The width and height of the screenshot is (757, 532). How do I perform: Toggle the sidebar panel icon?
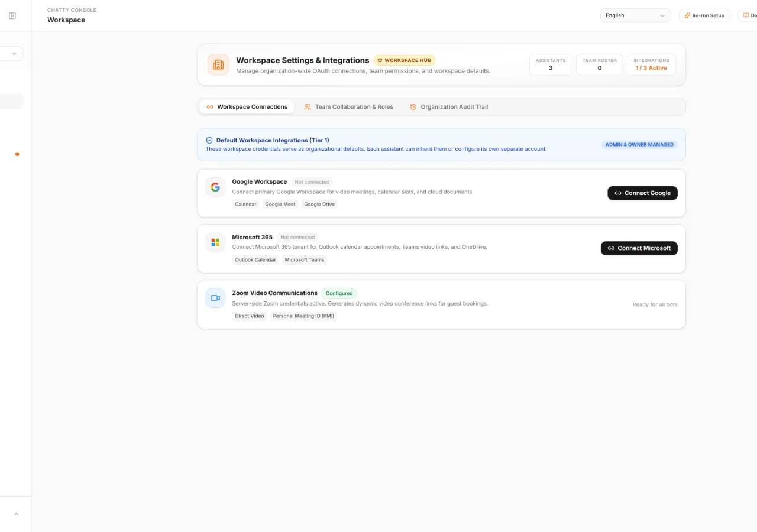12,16
